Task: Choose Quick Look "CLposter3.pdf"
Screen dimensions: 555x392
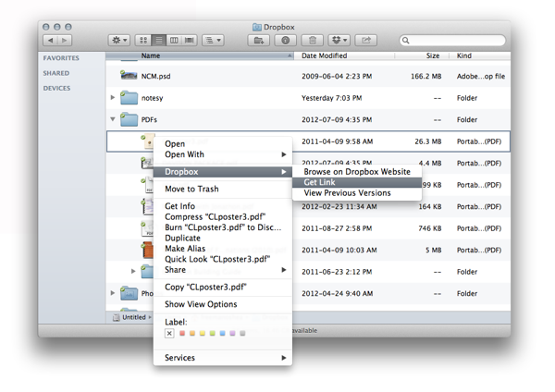Action: [x=223, y=259]
